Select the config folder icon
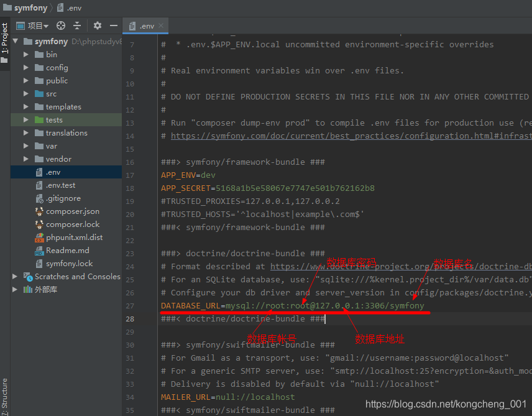This screenshot has width=532, height=416. [x=39, y=68]
